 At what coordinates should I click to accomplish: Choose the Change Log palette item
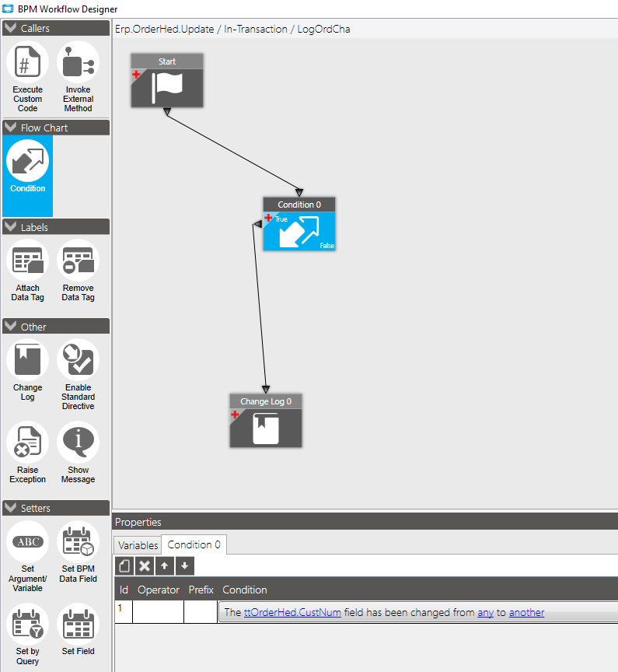click(x=27, y=370)
